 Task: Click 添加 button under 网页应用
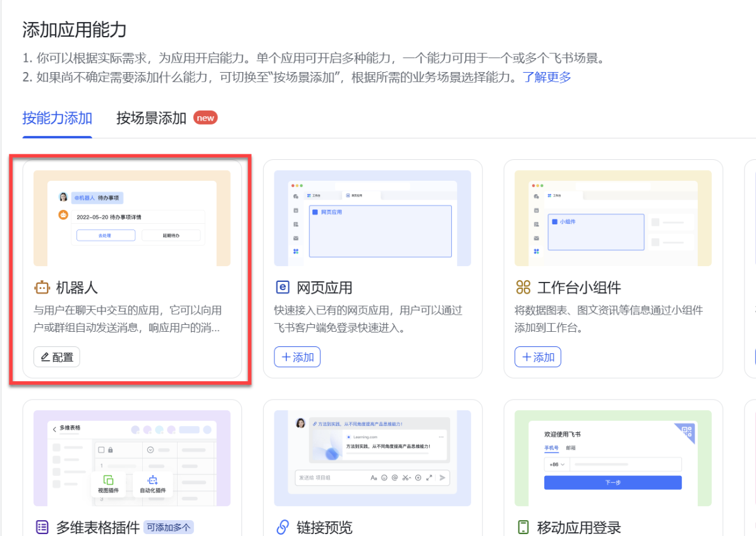(x=298, y=357)
